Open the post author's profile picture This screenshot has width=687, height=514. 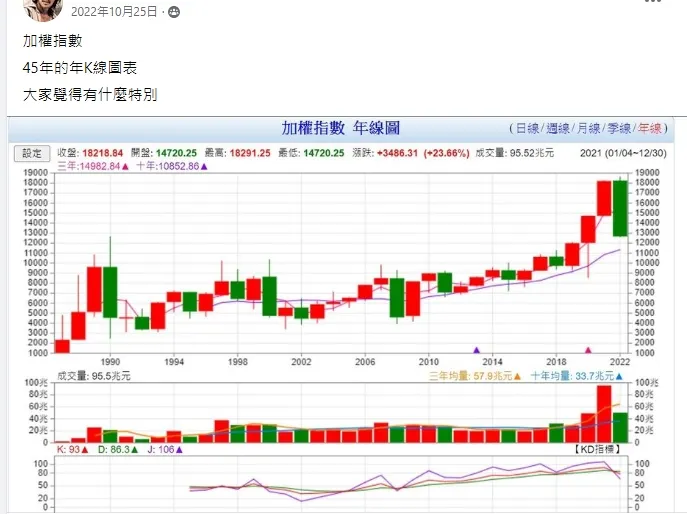tap(43, 9)
